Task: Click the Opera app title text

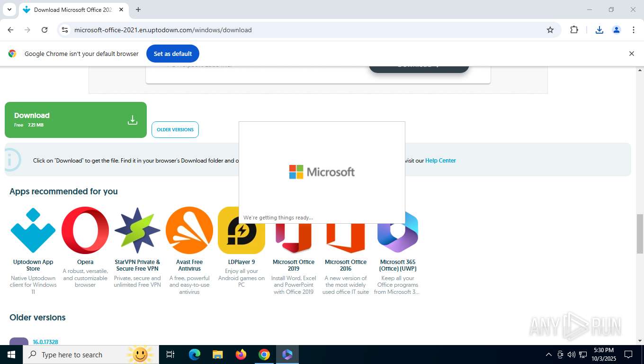Action: click(x=85, y=262)
